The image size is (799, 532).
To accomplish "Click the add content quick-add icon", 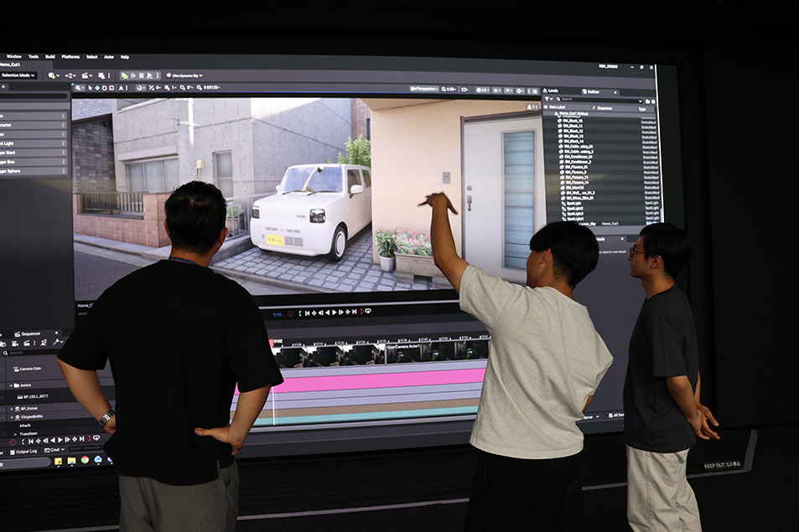I will [x=53, y=75].
